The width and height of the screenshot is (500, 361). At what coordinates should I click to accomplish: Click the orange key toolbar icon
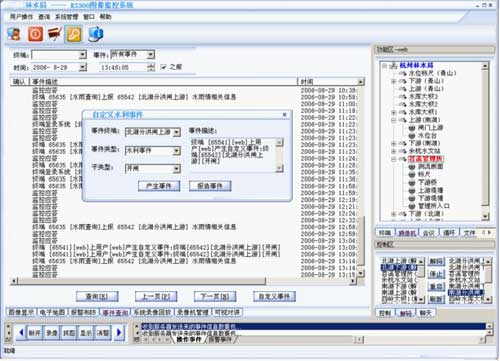click(74, 34)
